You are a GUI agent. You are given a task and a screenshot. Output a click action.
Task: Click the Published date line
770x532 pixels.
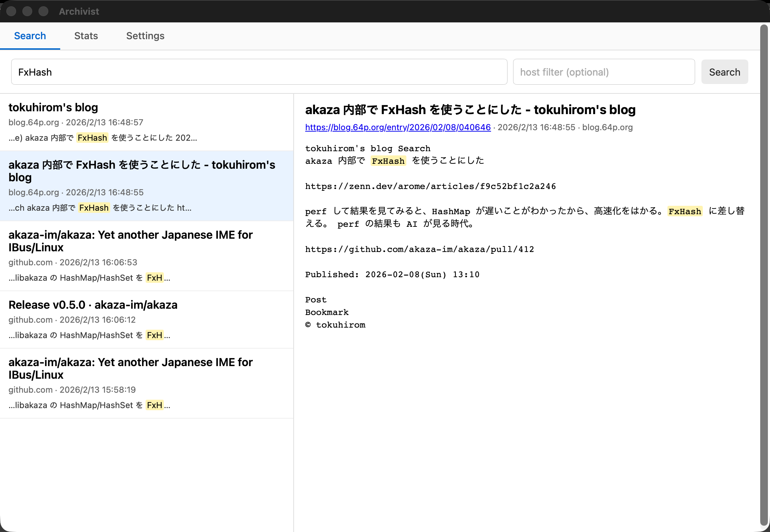point(392,274)
